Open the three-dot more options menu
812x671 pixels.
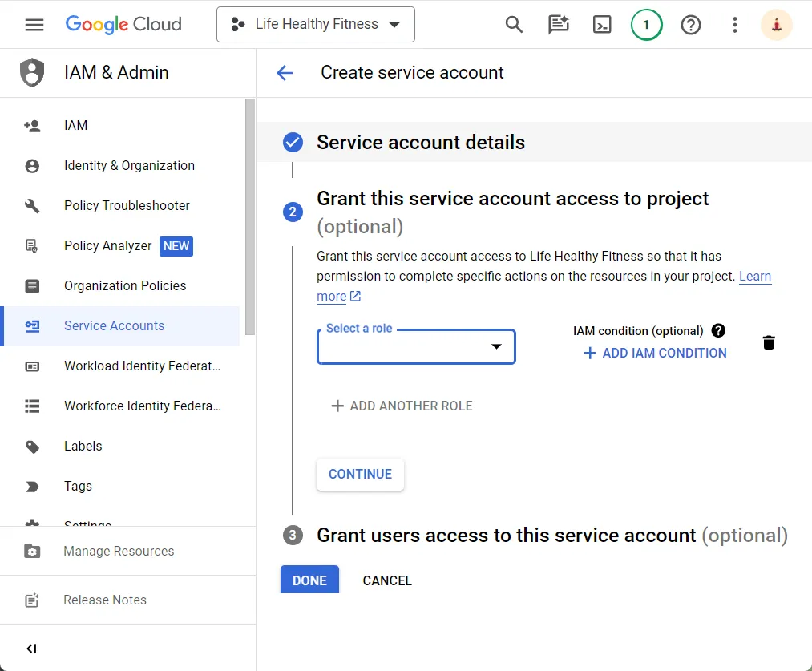click(x=734, y=25)
